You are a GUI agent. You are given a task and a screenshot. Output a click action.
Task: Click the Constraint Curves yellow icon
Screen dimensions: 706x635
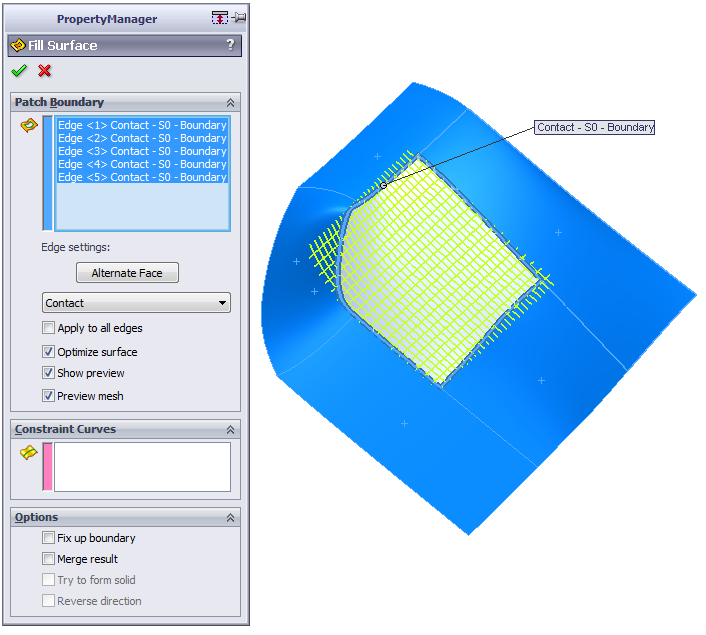[x=29, y=452]
